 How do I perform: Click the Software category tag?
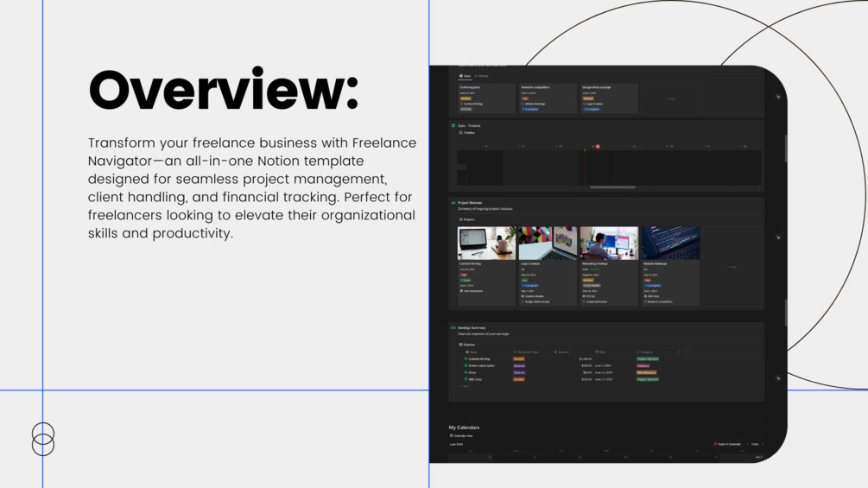(x=643, y=365)
